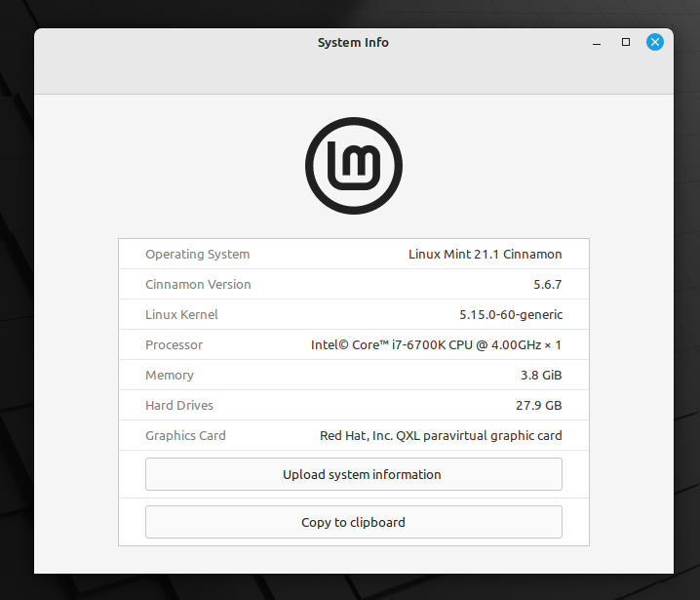Click the Linux Mint 21.1 Cinnamon value
Screen dimensions: 700x600
coord(485,255)
